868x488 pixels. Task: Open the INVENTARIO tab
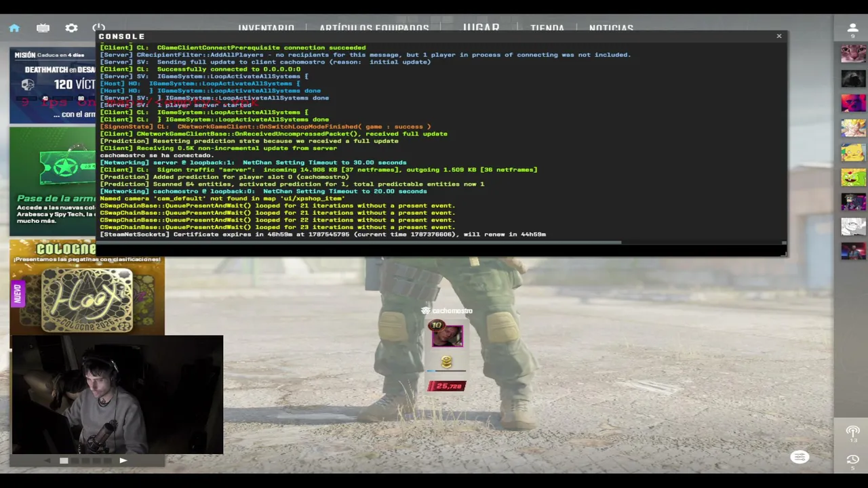click(x=266, y=28)
